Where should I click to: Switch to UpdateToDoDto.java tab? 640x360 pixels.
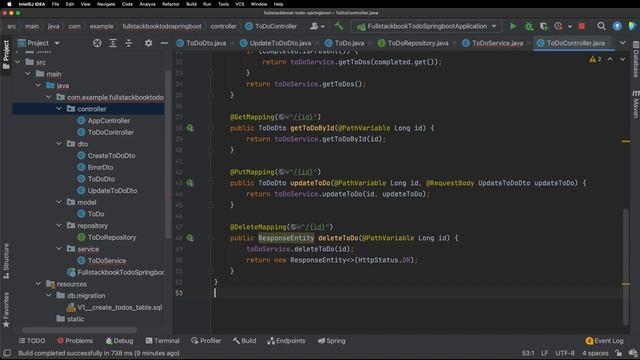276,43
